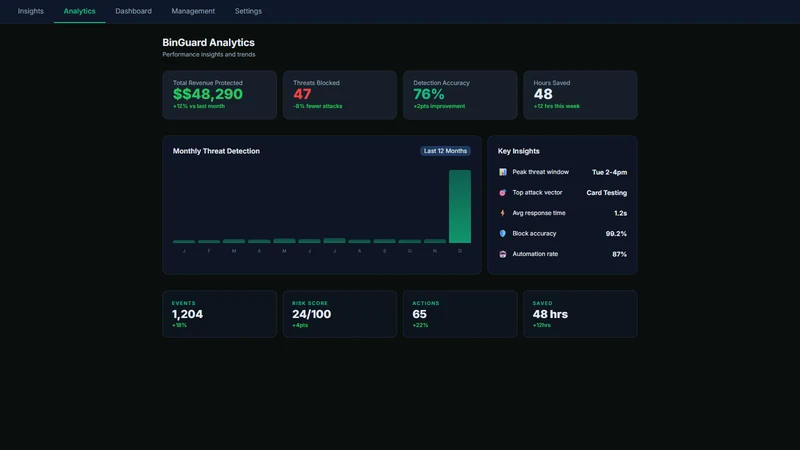Image resolution: width=800 pixels, height=450 pixels.
Task: Select the Detection Accuracy card
Action: point(460,95)
